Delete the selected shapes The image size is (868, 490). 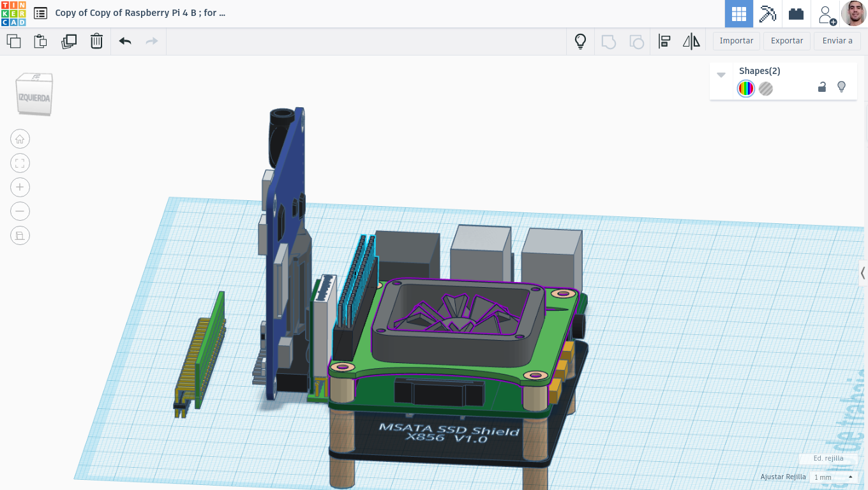click(x=96, y=41)
